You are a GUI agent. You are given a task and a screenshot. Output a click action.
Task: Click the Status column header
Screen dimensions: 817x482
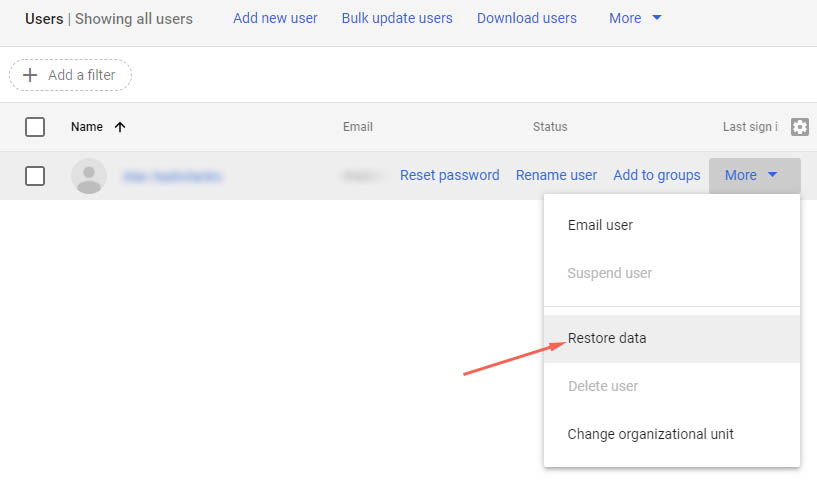pos(550,127)
